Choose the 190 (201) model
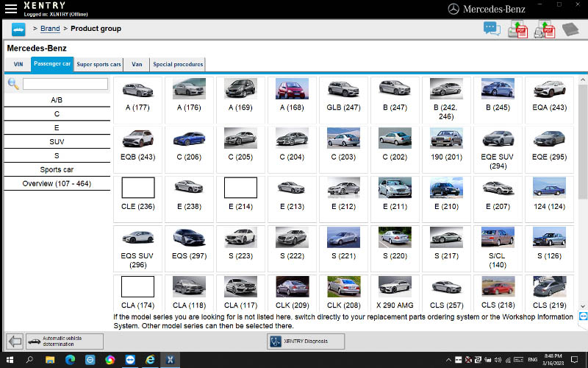 click(446, 150)
